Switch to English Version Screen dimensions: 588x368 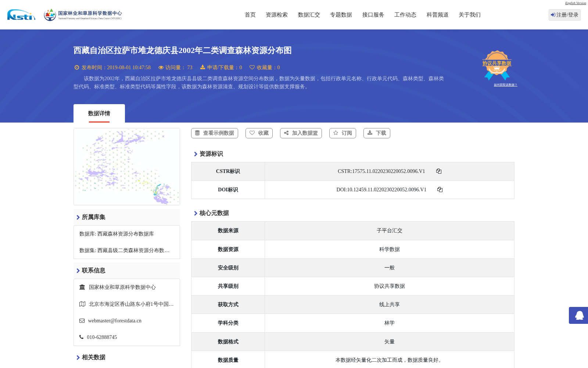pyautogui.click(x=576, y=3)
